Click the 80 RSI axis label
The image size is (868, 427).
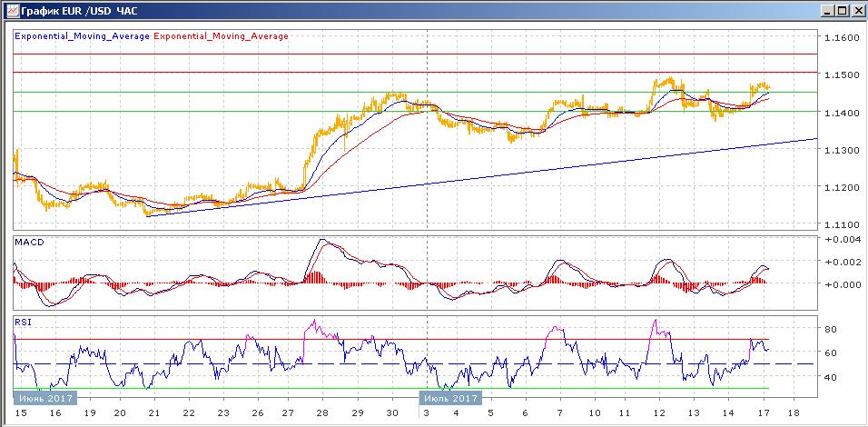pos(830,328)
